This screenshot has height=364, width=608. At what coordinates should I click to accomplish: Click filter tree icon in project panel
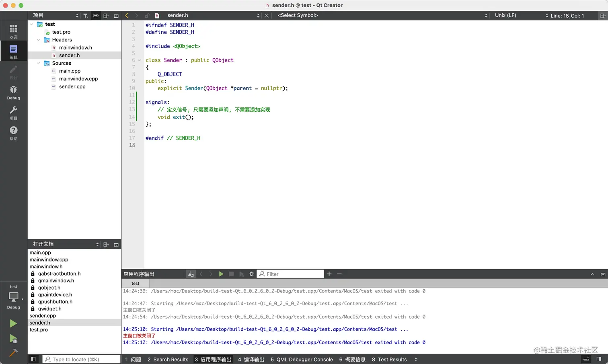point(86,16)
